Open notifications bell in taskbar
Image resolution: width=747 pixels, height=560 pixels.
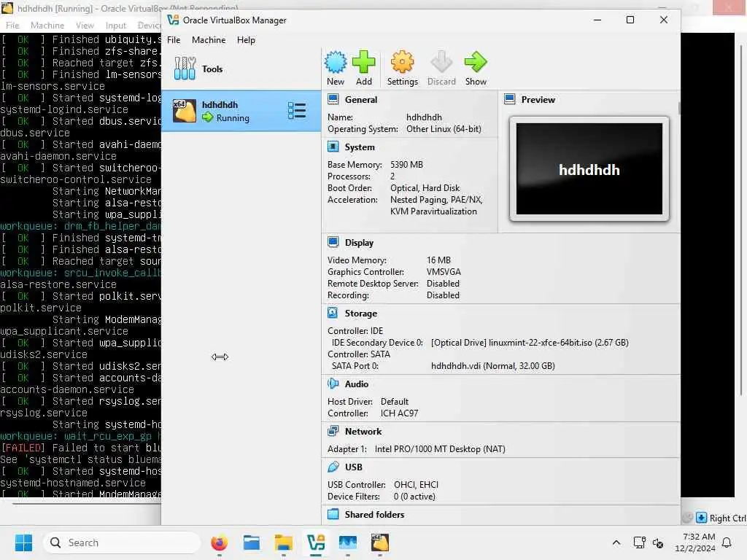(727, 542)
